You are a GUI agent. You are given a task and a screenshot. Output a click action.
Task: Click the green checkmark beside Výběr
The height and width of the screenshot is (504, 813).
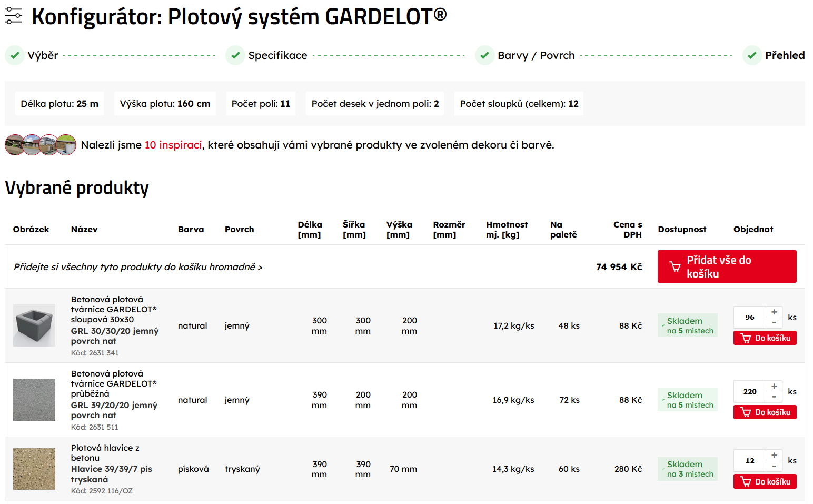15,55
